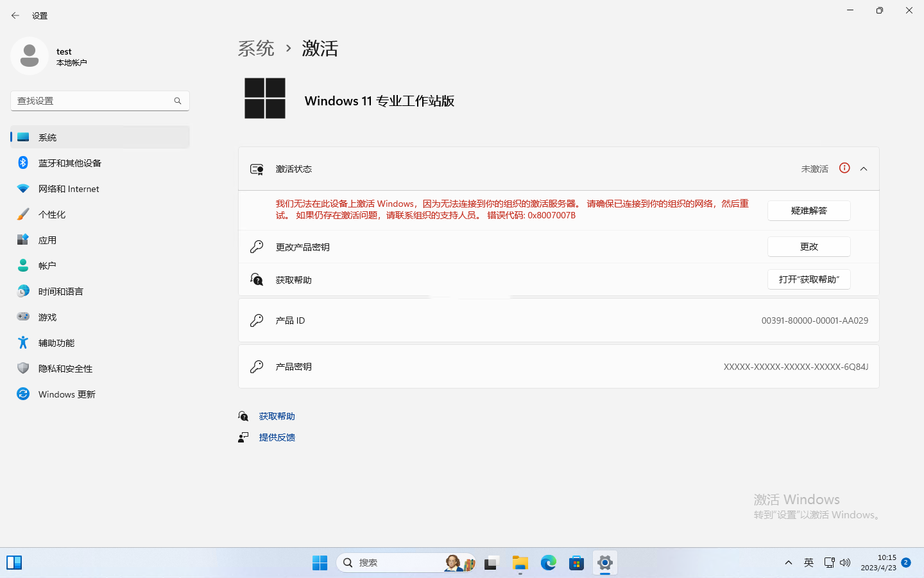This screenshot has width=924, height=578.
Task: Open 网络和 Internet settings
Action: coord(100,189)
